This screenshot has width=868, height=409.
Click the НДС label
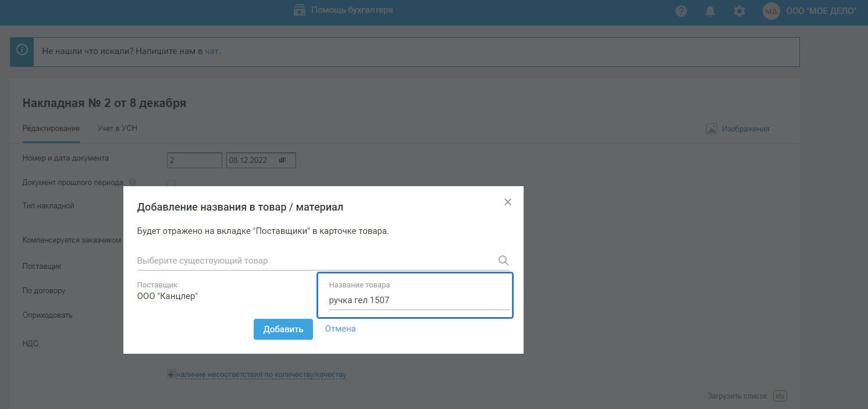pos(30,343)
